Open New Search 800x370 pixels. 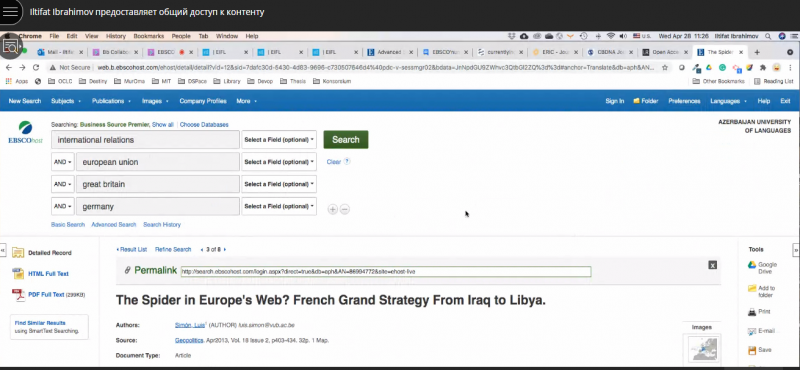(x=24, y=101)
